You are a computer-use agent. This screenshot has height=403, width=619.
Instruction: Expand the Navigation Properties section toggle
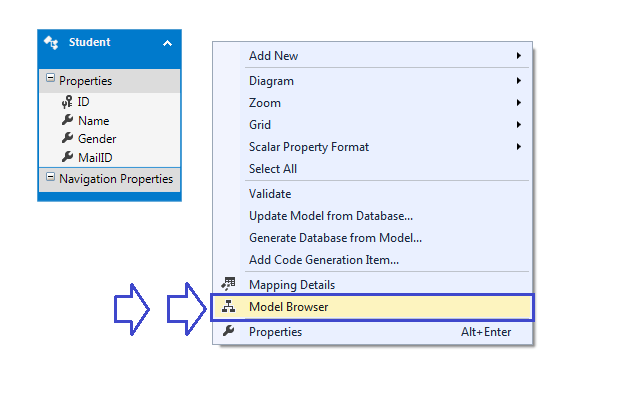(x=50, y=178)
